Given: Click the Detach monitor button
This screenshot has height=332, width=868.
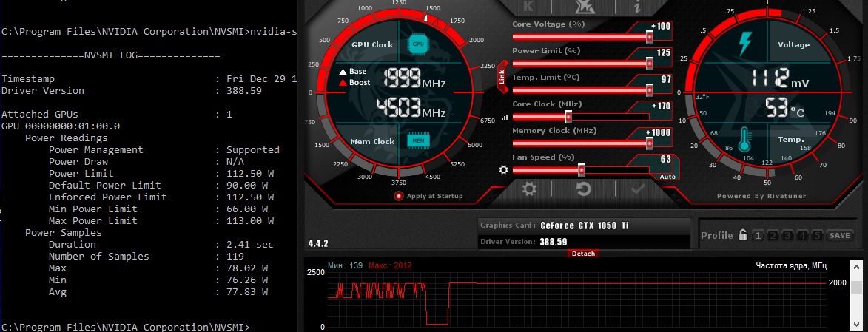Looking at the screenshot, I should (x=583, y=254).
